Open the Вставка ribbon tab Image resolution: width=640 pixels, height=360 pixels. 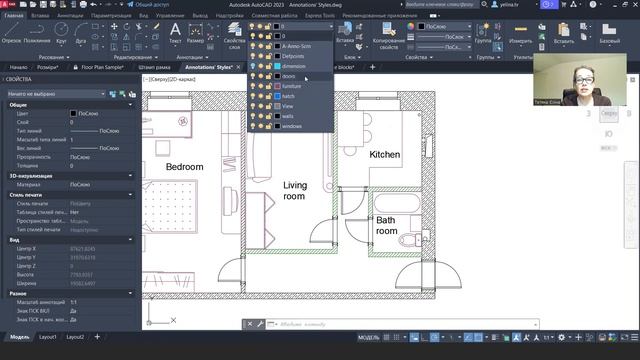40,16
